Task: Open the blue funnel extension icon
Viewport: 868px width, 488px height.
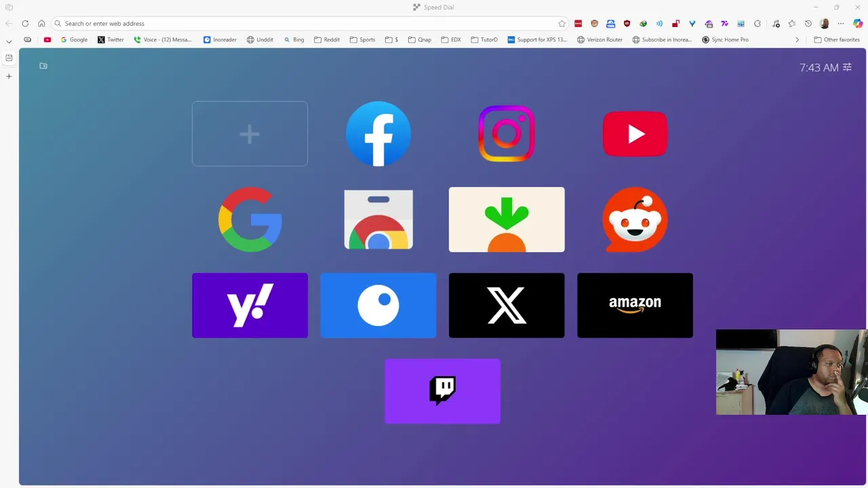Action: [692, 24]
